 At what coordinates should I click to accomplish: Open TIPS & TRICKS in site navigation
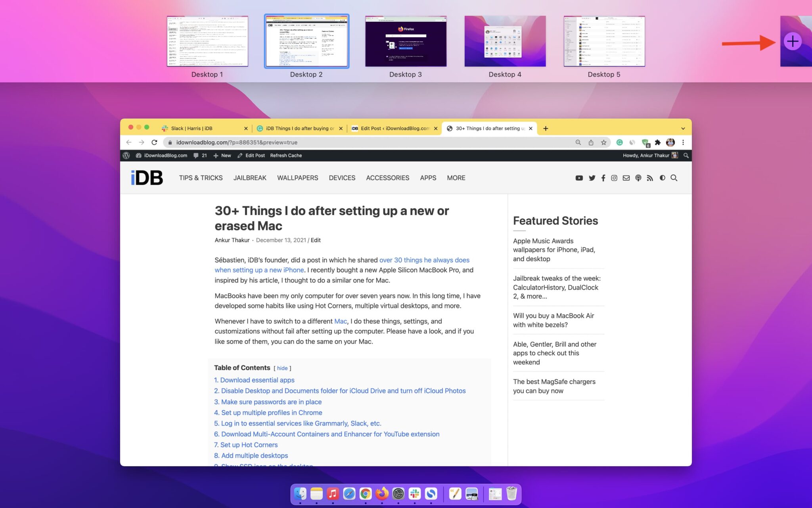click(x=201, y=178)
